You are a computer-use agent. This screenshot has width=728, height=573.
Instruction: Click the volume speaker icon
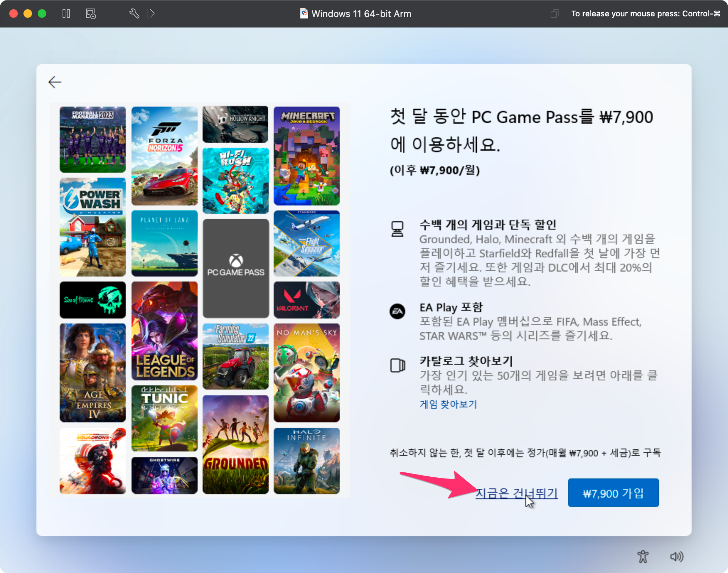[x=676, y=557]
